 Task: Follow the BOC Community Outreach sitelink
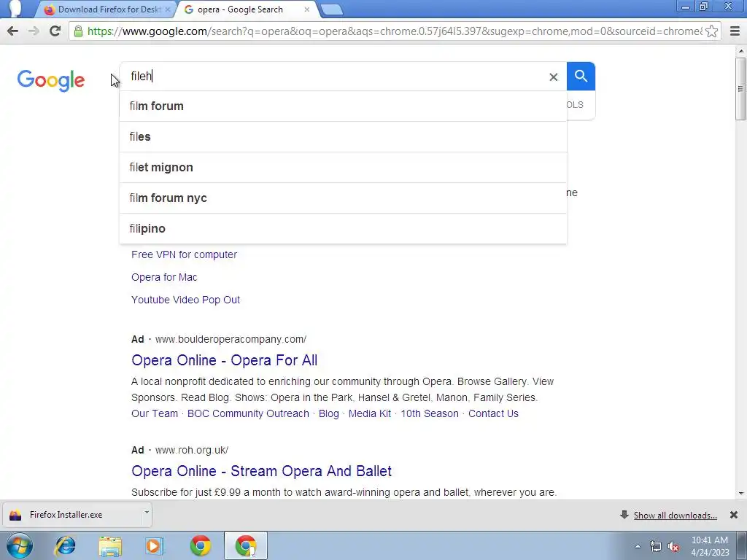pyautogui.click(x=248, y=413)
